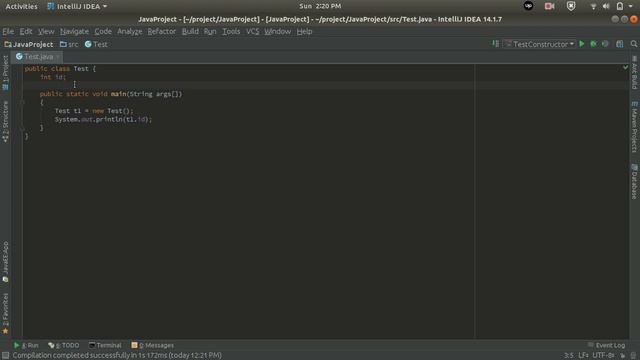Image resolution: width=640 pixels, height=360 pixels.
Task: Open the File menu
Action: [x=8, y=31]
